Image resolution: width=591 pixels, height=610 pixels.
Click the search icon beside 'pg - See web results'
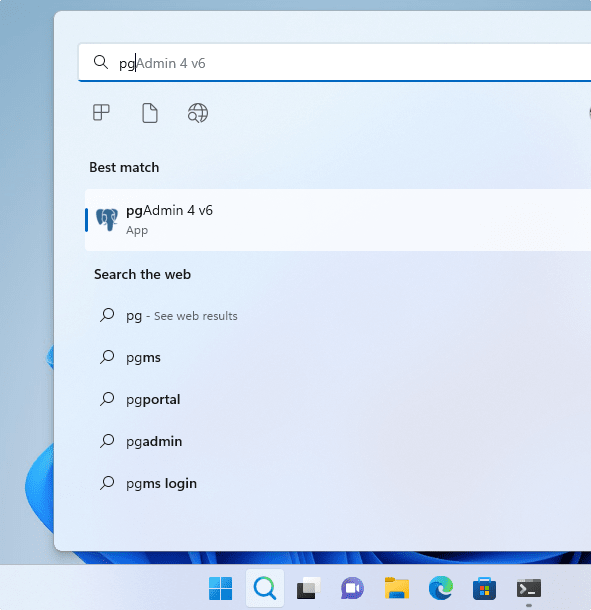pos(107,315)
